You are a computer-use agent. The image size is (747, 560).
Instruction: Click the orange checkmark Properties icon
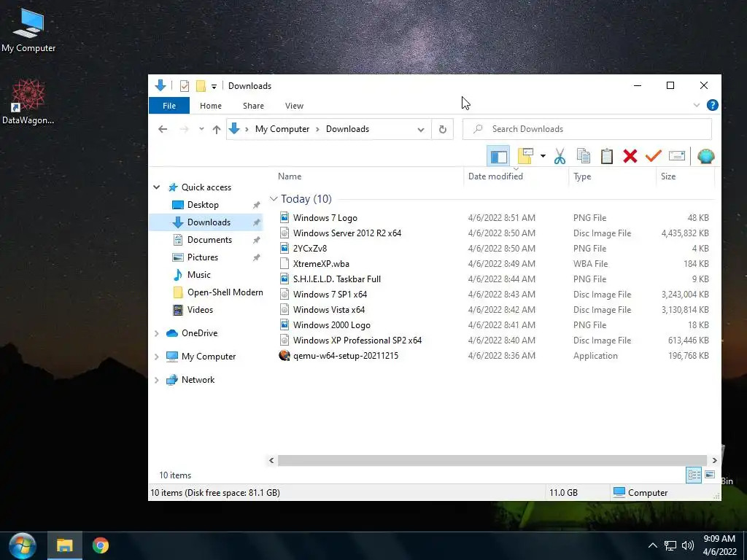pos(653,156)
